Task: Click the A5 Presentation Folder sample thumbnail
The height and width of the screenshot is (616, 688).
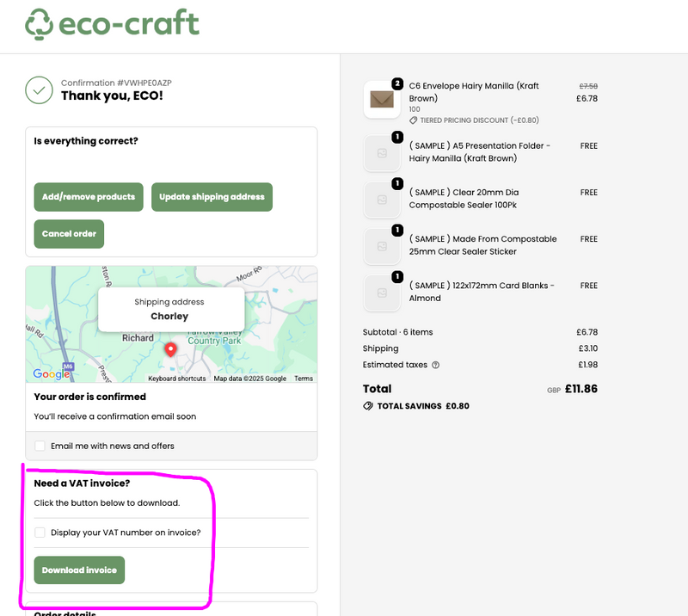Action: (x=381, y=153)
